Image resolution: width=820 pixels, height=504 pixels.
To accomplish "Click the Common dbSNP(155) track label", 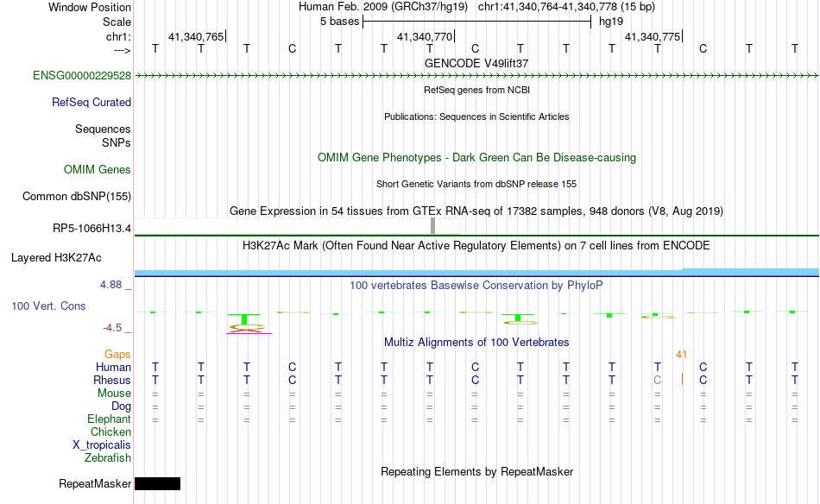I will (77, 196).
